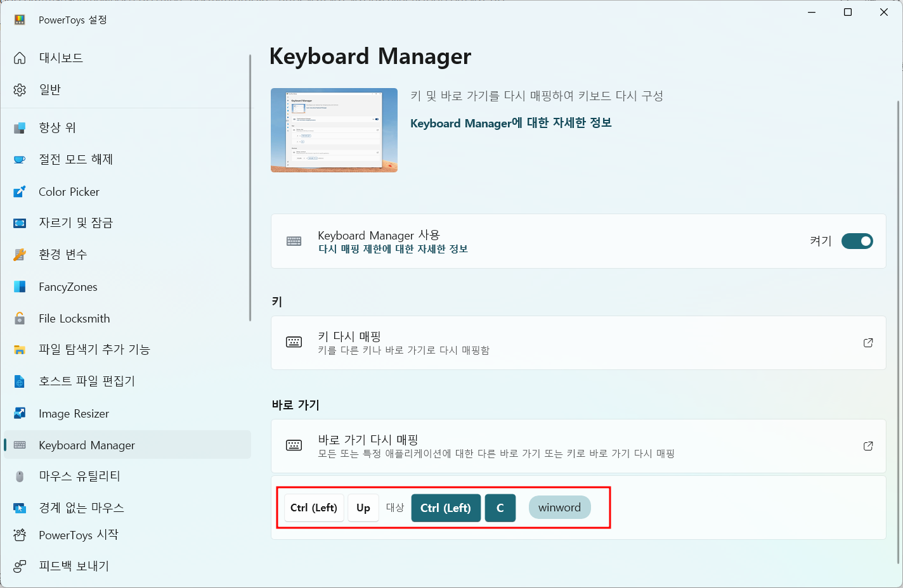Click the Hosts File Editor (호스트 파일 편집기) icon
Image resolution: width=903 pixels, height=588 pixels.
(20, 381)
